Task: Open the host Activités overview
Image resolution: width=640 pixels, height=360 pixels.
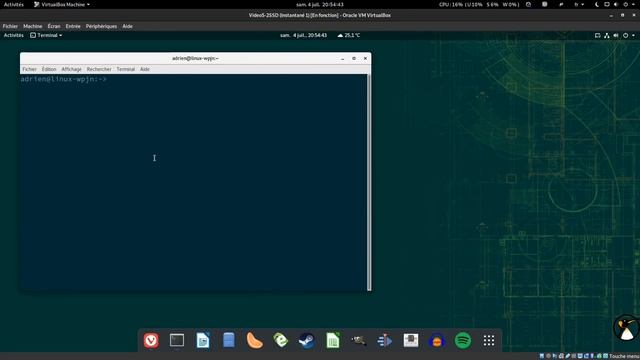Action: click(13, 4)
